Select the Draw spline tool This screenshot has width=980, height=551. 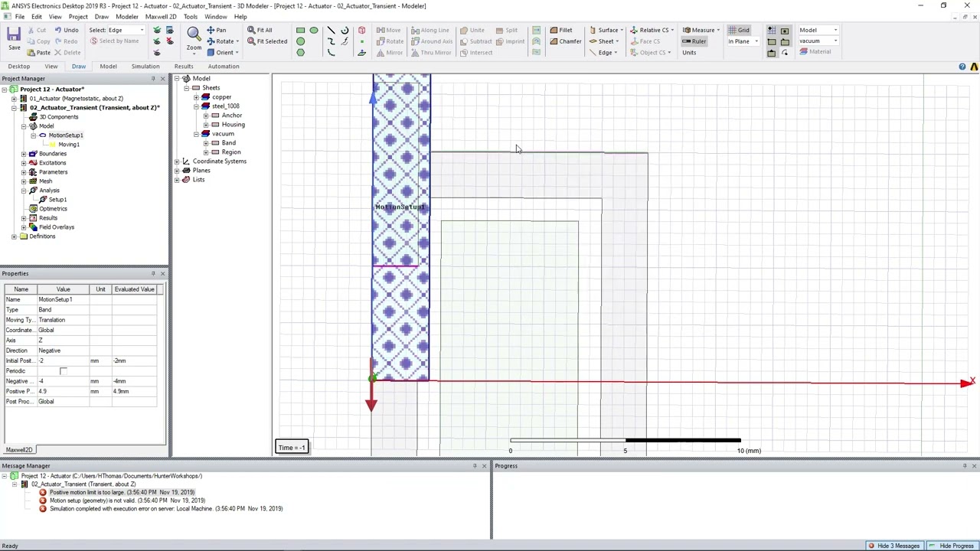point(331,41)
